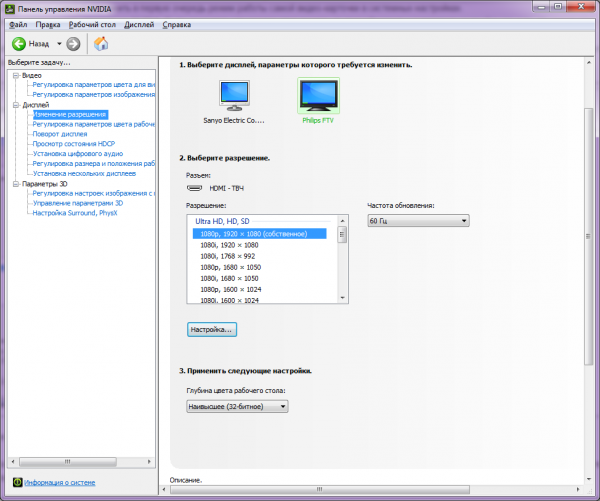Select 1080i, 1920 × 1080 resolution
Viewport: 600px width, 501px height.
[229, 245]
